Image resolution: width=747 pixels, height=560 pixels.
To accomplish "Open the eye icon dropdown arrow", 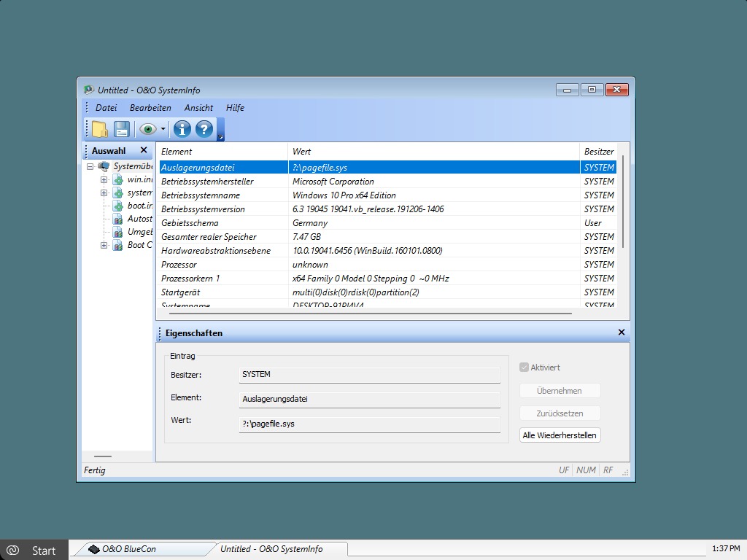I will 163,130.
